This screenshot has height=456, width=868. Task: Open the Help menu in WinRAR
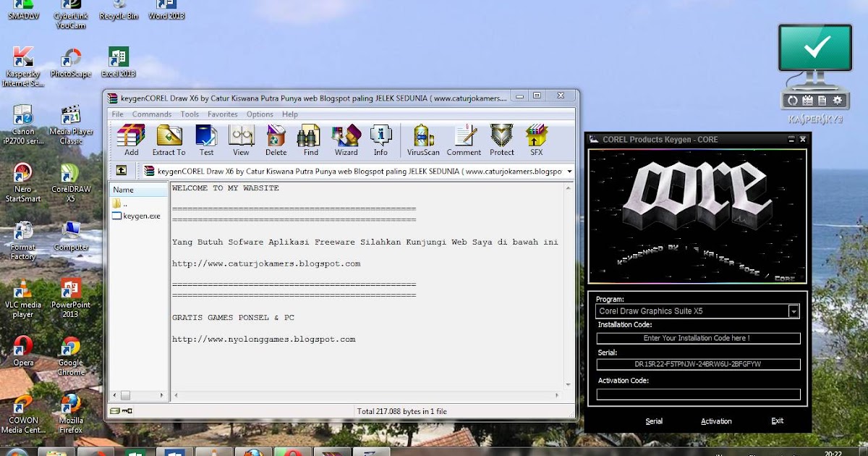pyautogui.click(x=290, y=114)
